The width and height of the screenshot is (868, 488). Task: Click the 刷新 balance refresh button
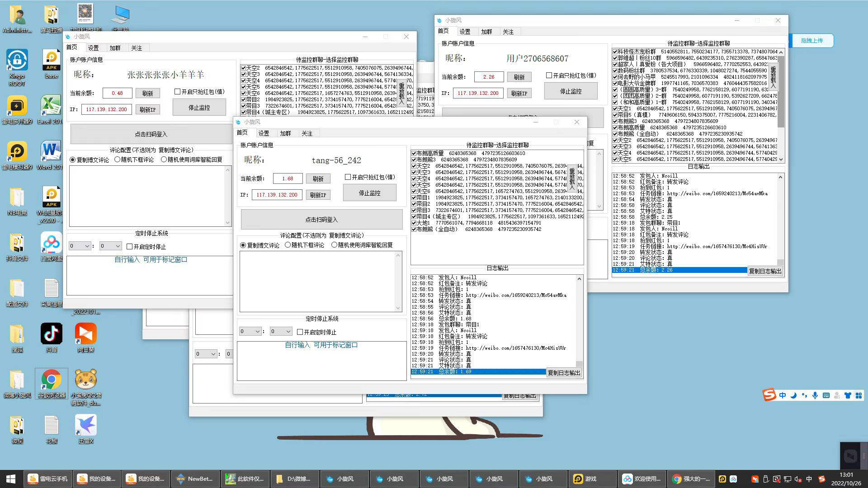pyautogui.click(x=148, y=93)
